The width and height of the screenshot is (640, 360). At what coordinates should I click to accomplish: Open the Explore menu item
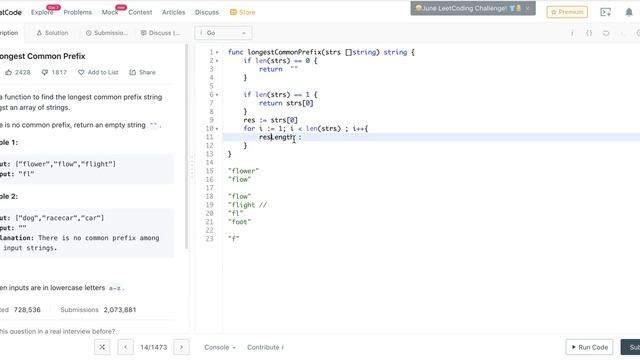click(42, 12)
